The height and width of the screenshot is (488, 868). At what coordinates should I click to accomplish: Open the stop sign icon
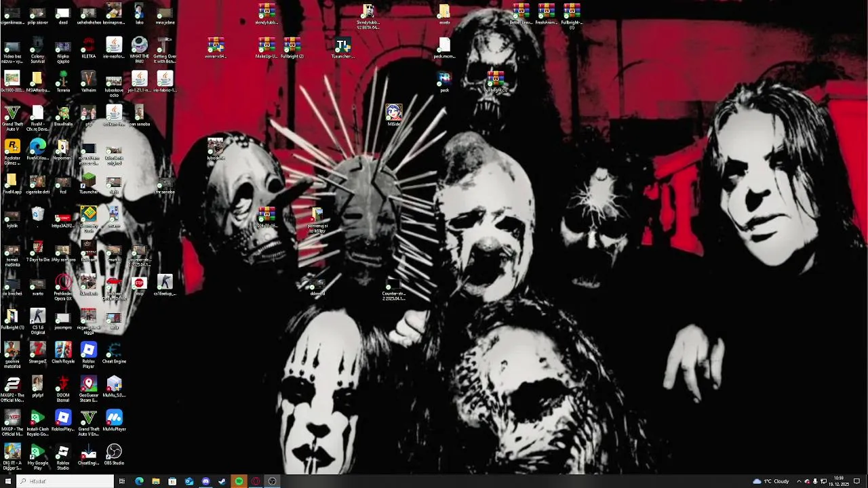139,286
